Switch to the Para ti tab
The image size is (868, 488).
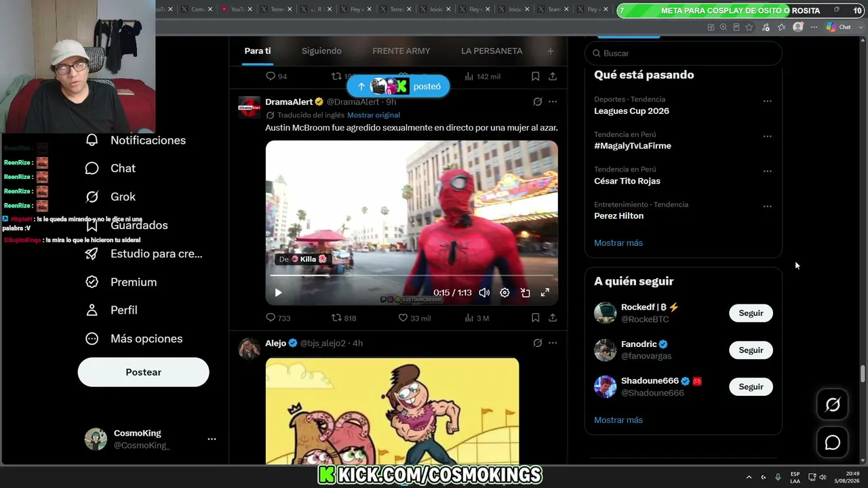(258, 51)
